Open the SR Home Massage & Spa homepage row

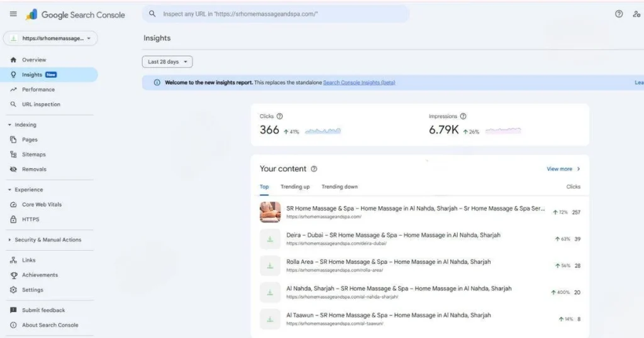(x=419, y=212)
